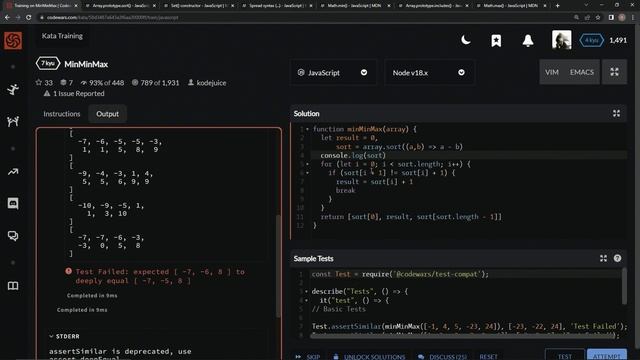
Task: Click the browser back arrow
Action: [7, 18]
